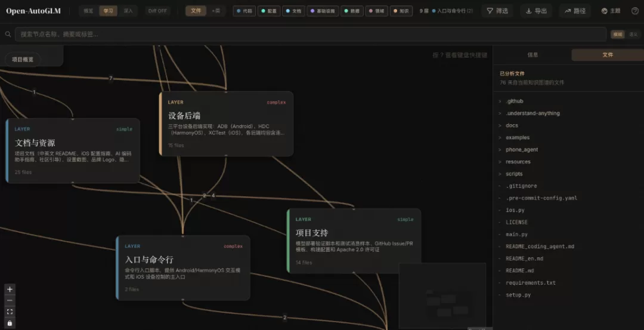
Task: Toggle the 配置 node type filter
Action: (x=269, y=11)
